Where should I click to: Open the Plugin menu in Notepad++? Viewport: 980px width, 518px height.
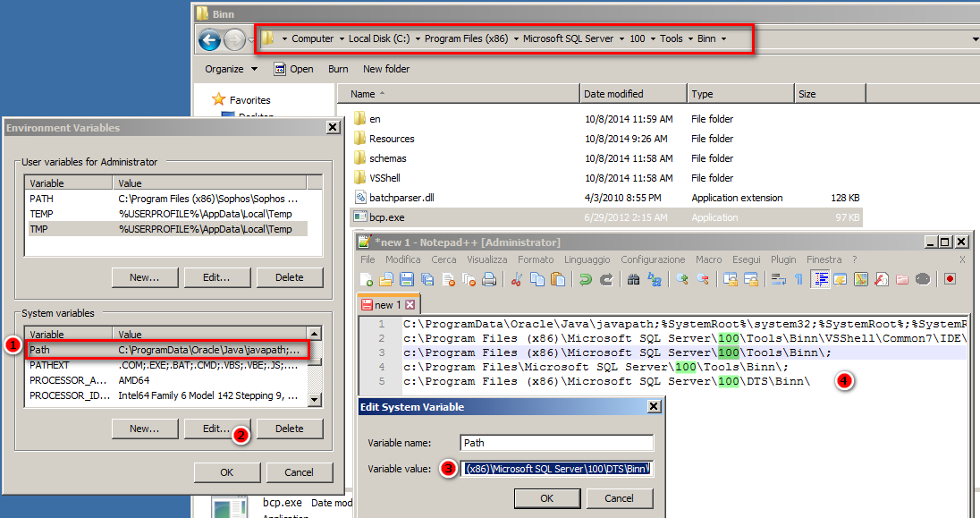(783, 259)
